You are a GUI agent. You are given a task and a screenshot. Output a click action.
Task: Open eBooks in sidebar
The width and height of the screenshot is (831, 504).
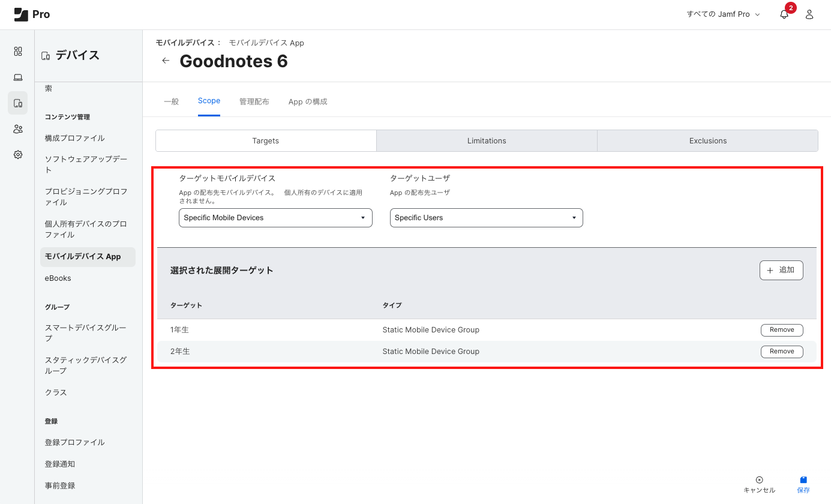click(x=58, y=278)
